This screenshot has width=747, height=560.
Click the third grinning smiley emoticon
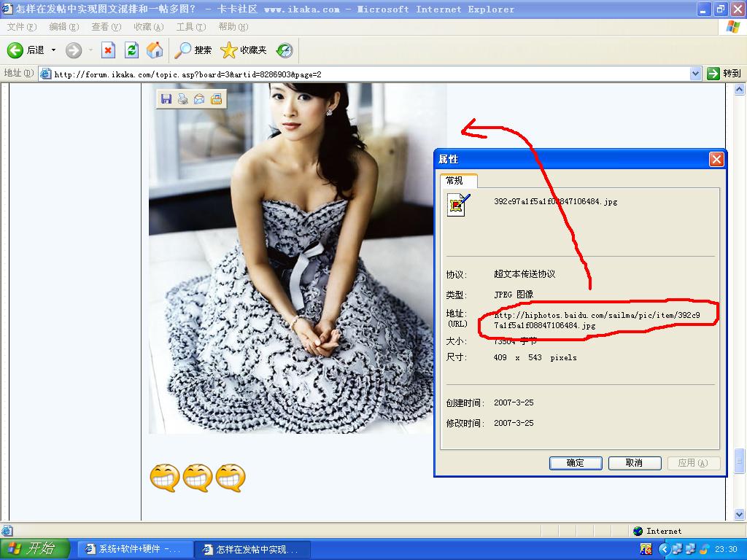point(231,478)
